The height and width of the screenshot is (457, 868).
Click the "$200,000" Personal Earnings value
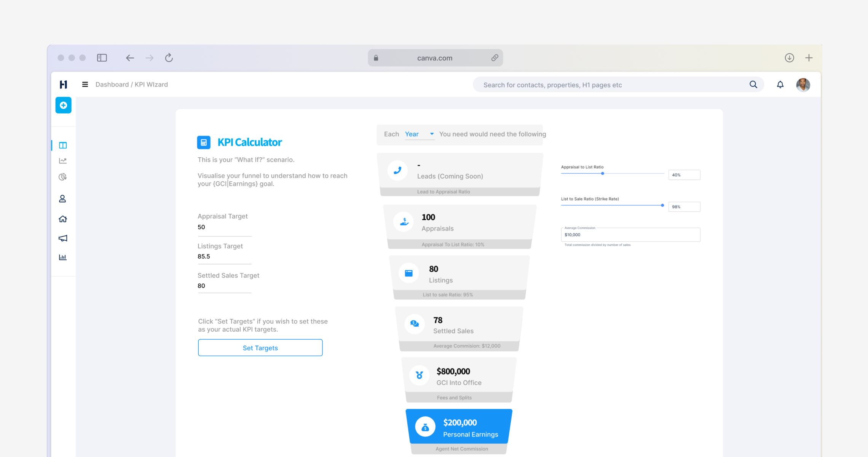point(460,423)
